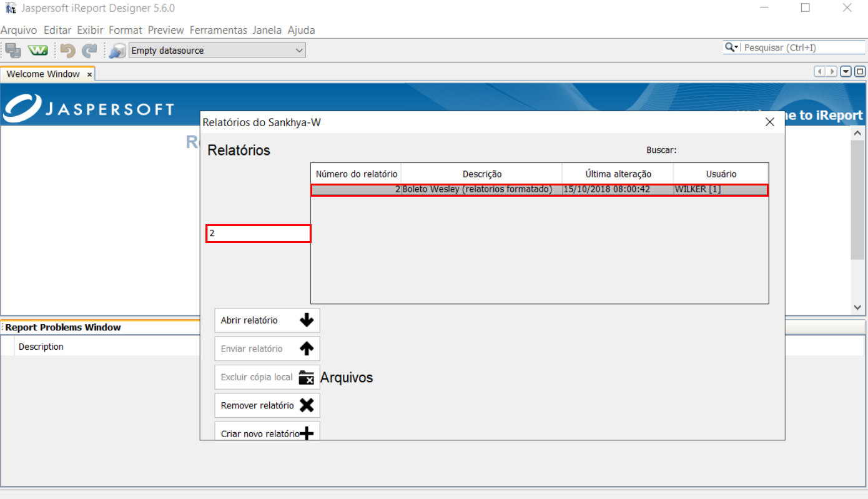
Task: Click the 15/10/2018 08:00:42 cell
Action: pos(618,190)
